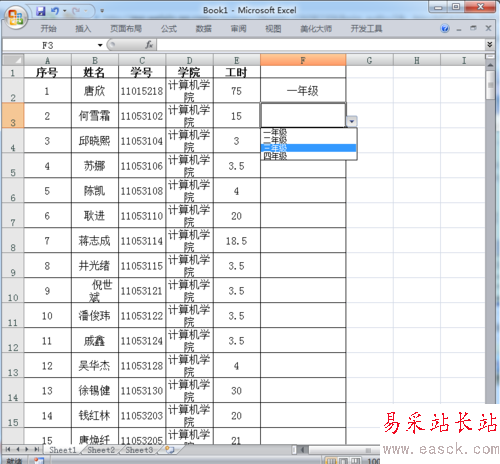Select row 5 header

tap(13, 165)
